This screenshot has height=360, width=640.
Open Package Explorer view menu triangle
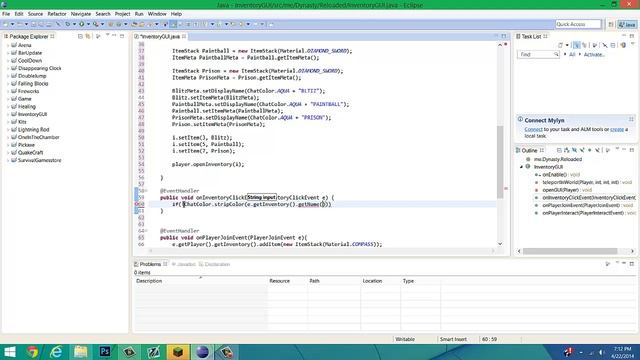[108, 35]
